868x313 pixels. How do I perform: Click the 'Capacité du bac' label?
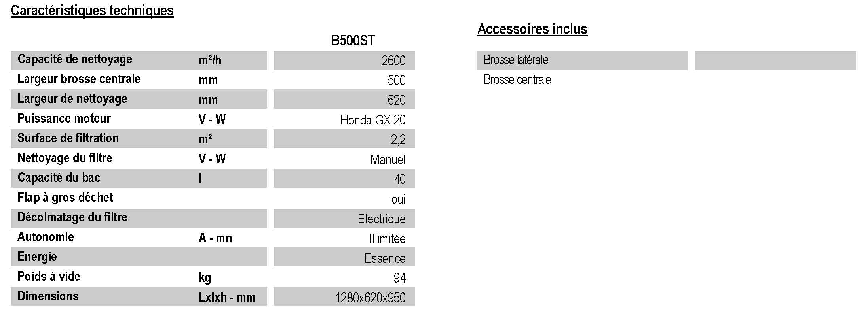coord(59,178)
